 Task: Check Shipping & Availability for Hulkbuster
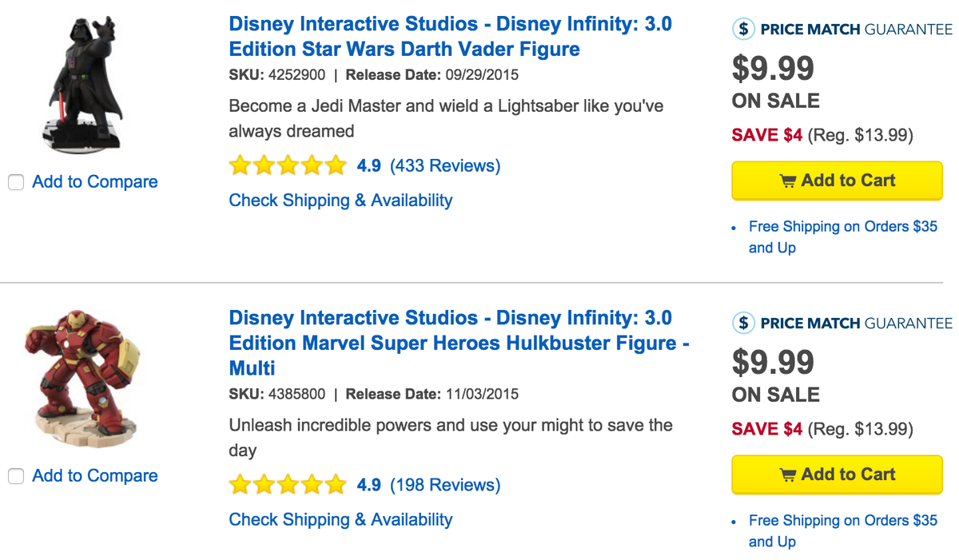click(x=340, y=520)
